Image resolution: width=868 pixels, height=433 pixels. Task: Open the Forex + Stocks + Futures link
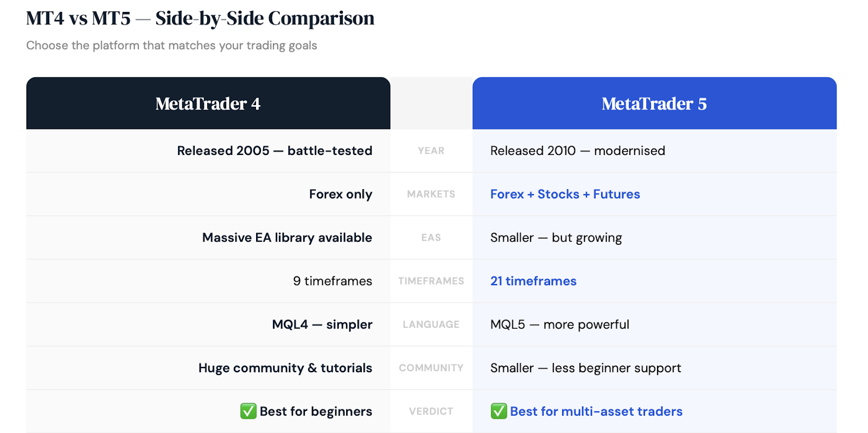tap(565, 194)
